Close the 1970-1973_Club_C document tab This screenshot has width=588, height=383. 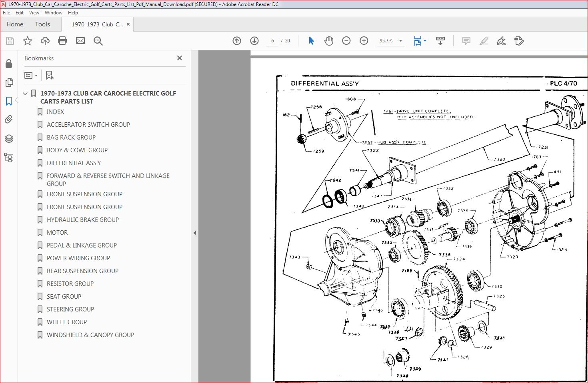pos(128,24)
